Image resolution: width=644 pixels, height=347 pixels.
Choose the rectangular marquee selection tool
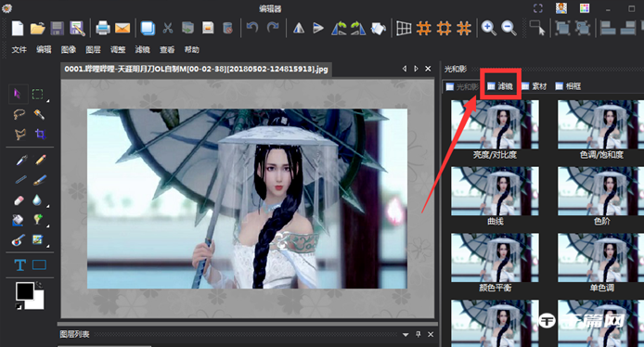[x=37, y=94]
